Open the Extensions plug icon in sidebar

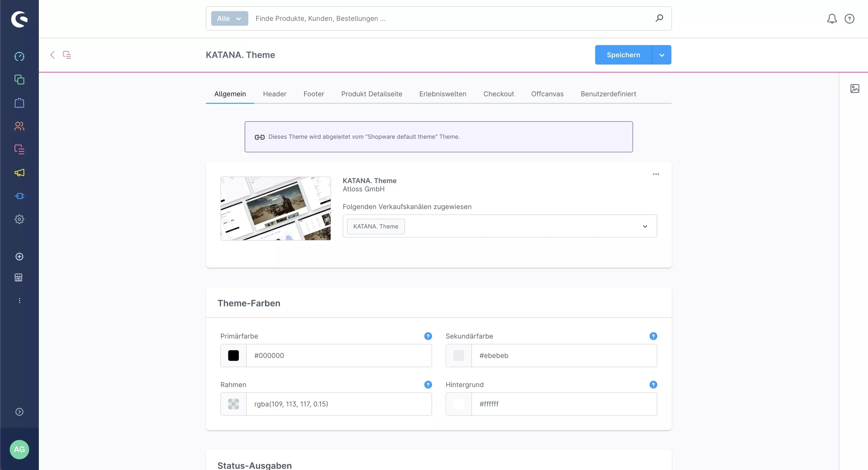point(19,196)
